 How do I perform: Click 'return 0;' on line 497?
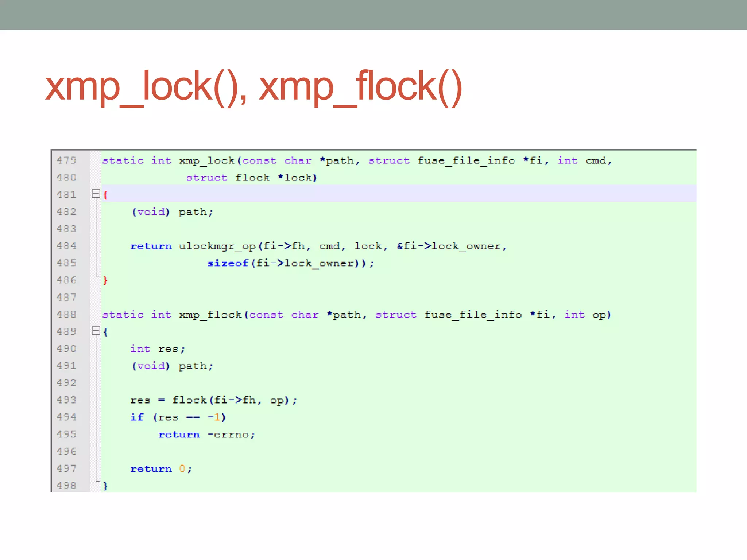coord(161,469)
